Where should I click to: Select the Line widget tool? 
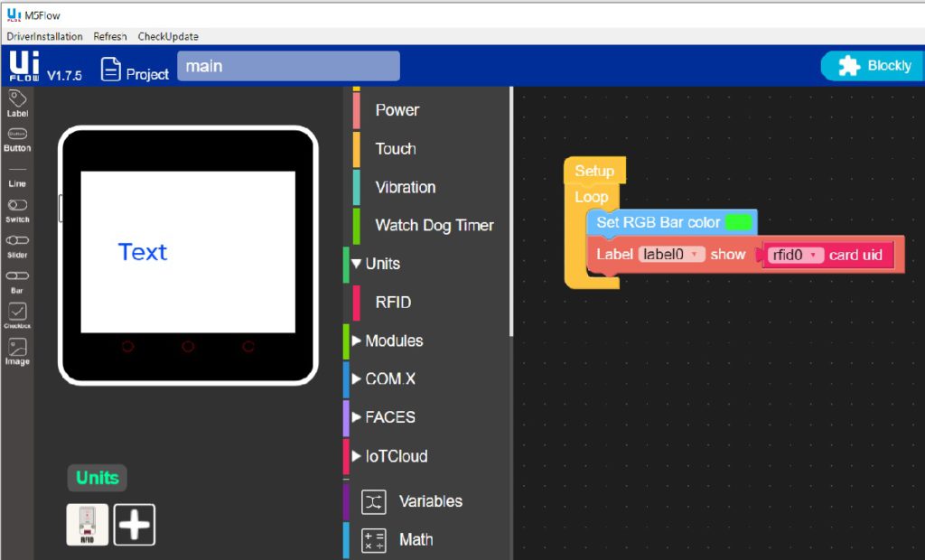(x=17, y=176)
